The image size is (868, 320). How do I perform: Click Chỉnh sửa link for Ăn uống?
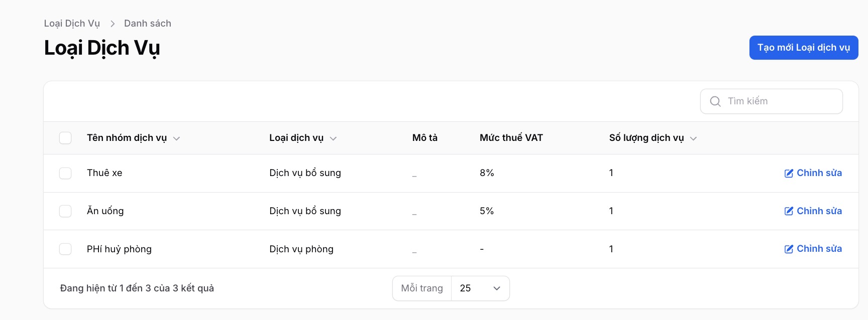click(819, 211)
